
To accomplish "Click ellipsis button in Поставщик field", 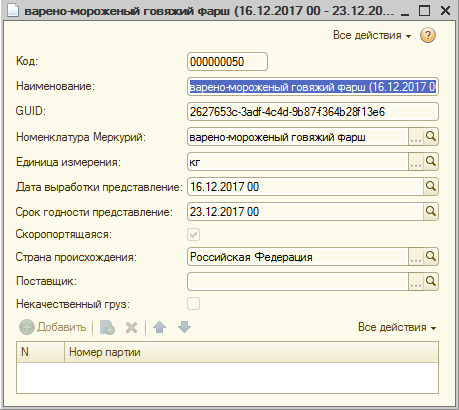I will tap(416, 282).
